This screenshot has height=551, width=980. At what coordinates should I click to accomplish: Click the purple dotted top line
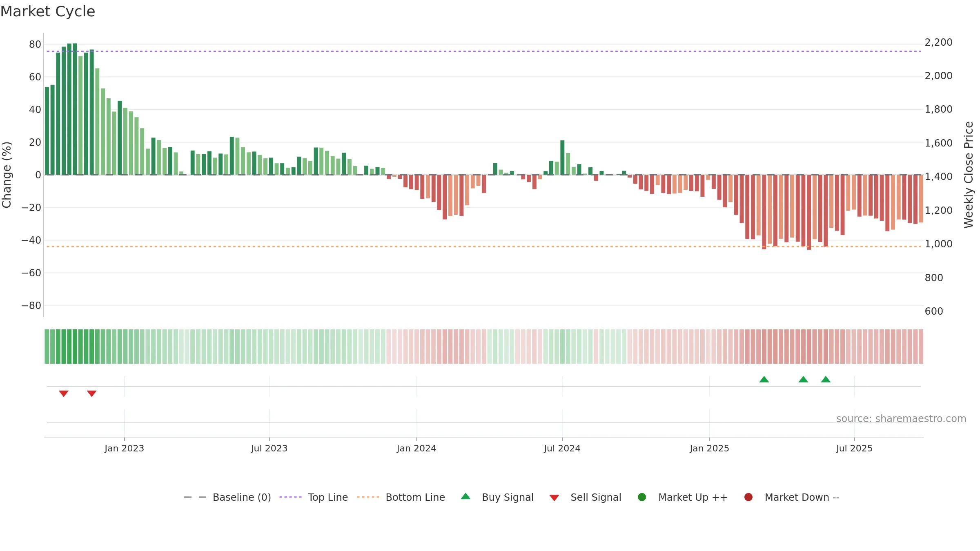coord(484,51)
